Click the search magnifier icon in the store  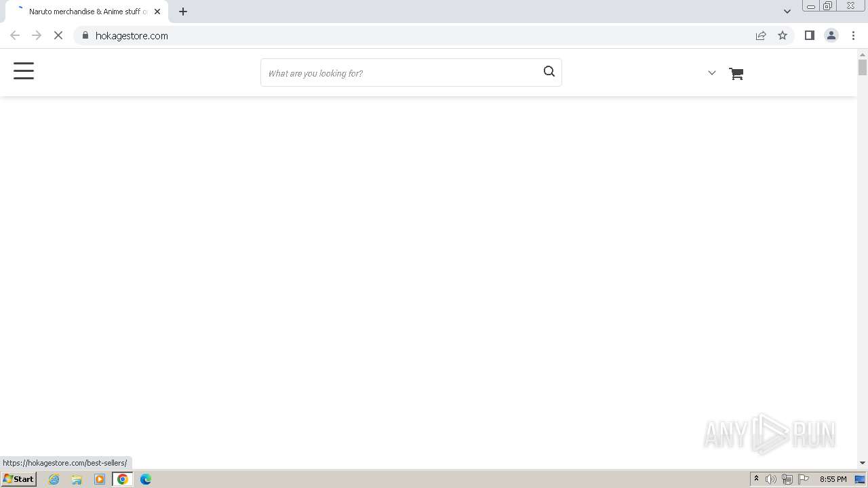click(x=549, y=71)
